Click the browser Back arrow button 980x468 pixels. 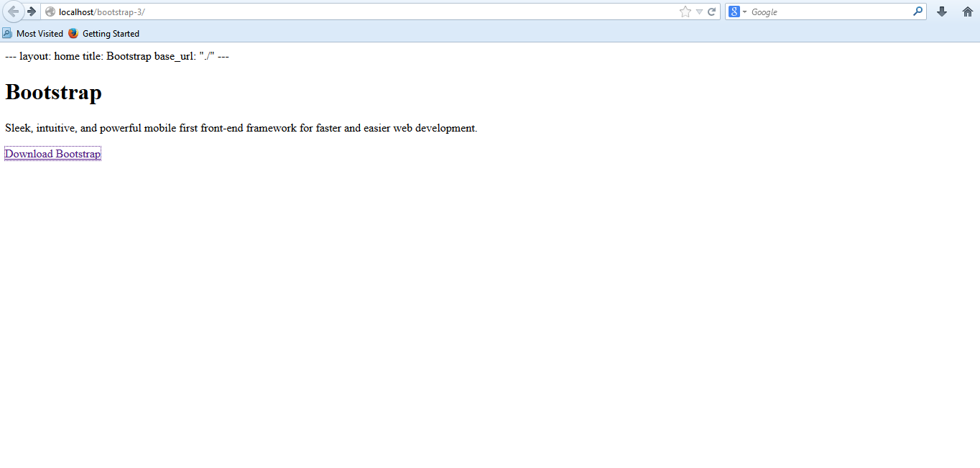click(x=13, y=12)
